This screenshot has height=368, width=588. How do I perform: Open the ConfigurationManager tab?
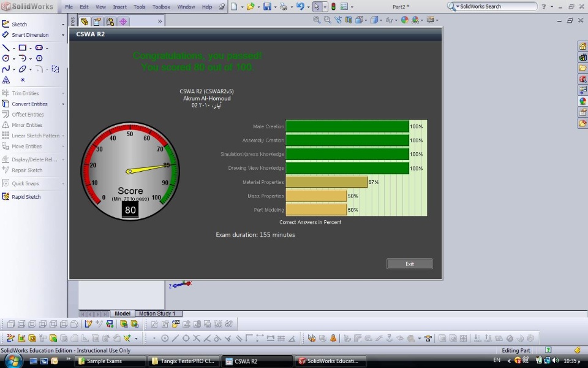(110, 21)
